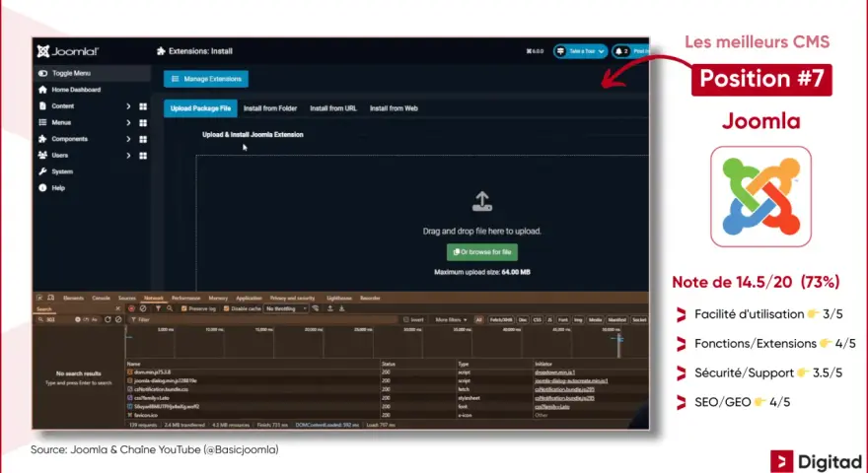Stop recording network log red button
Viewport: 868px width, 473px height.
(x=132, y=308)
